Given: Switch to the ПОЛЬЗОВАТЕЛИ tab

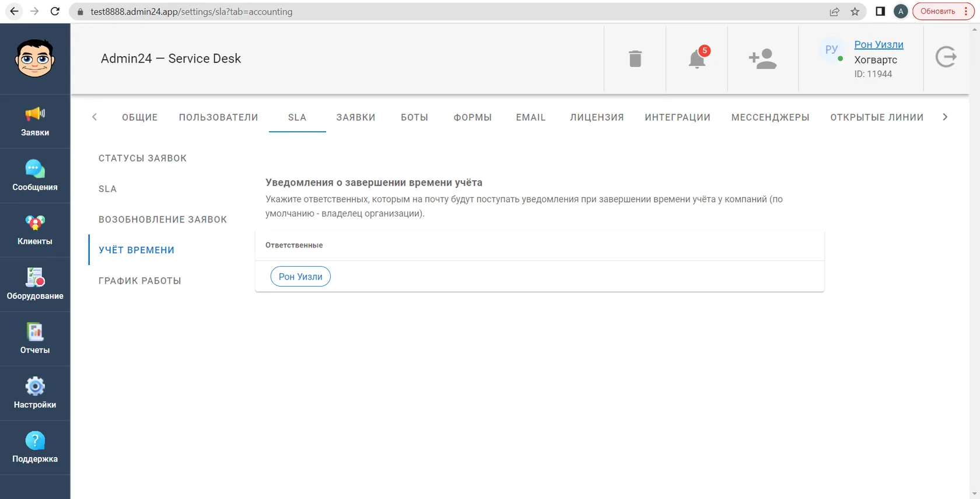Looking at the screenshot, I should coord(219,117).
